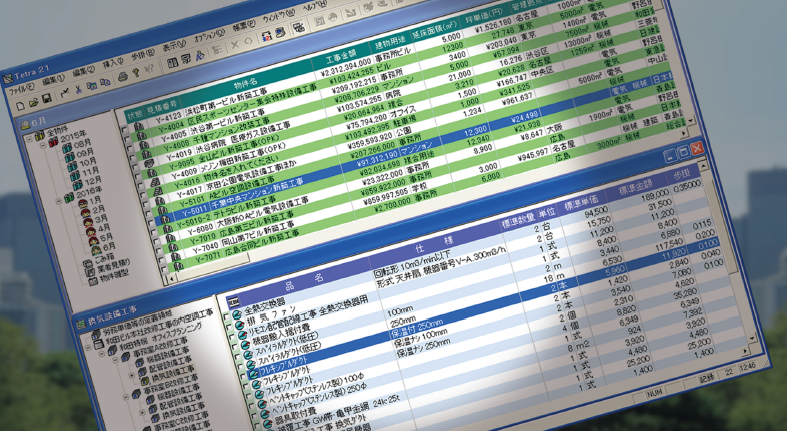The width and height of the screenshot is (787, 431).
Task: Click the arrow-with-question-mark context help icon
Action: click(148, 70)
